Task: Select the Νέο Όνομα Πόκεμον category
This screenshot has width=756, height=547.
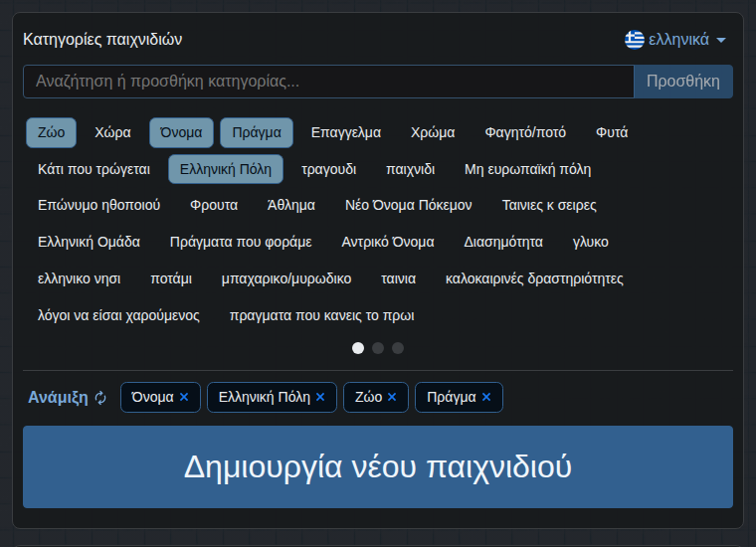Action: 409,205
